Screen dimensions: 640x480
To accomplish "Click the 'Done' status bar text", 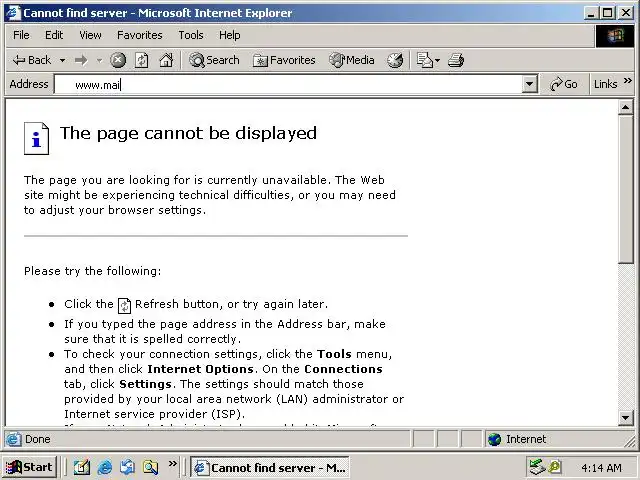I will (x=38, y=439).
